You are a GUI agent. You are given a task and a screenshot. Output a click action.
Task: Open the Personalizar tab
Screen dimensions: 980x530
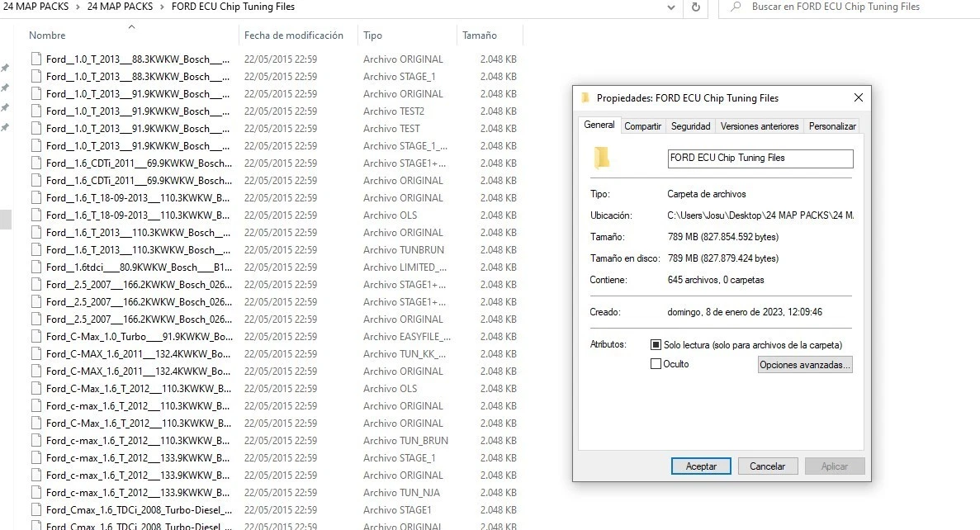click(x=832, y=126)
